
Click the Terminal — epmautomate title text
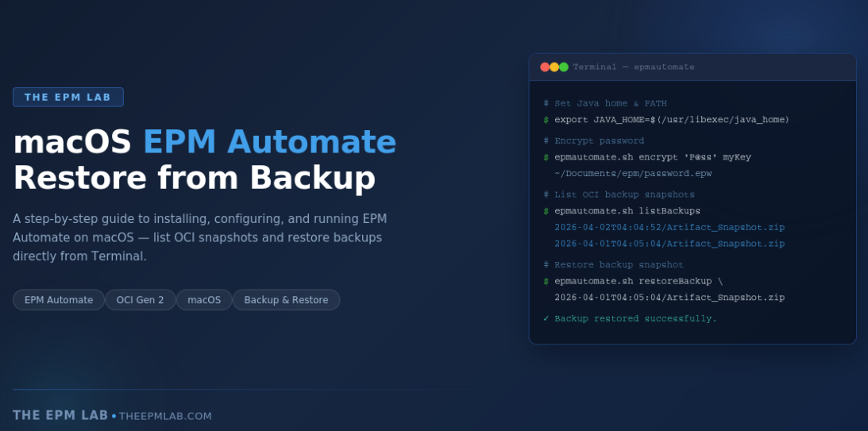(x=634, y=67)
